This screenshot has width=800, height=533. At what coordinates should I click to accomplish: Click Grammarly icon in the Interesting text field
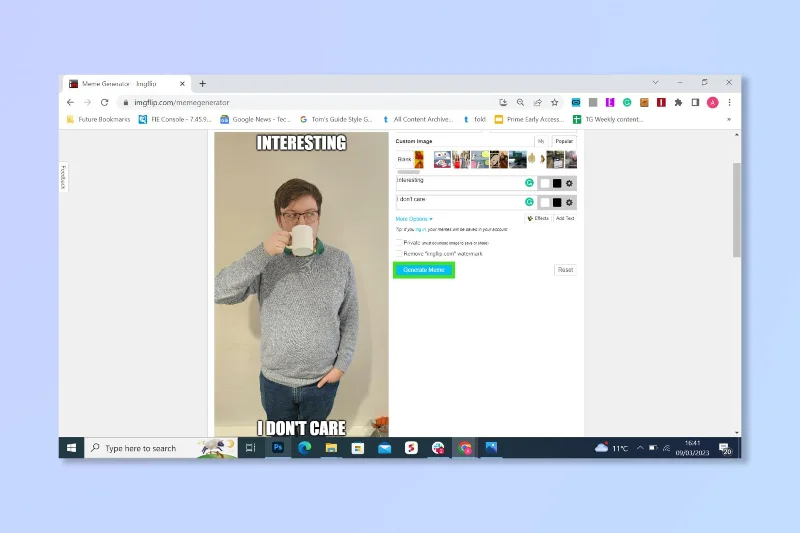(x=530, y=183)
